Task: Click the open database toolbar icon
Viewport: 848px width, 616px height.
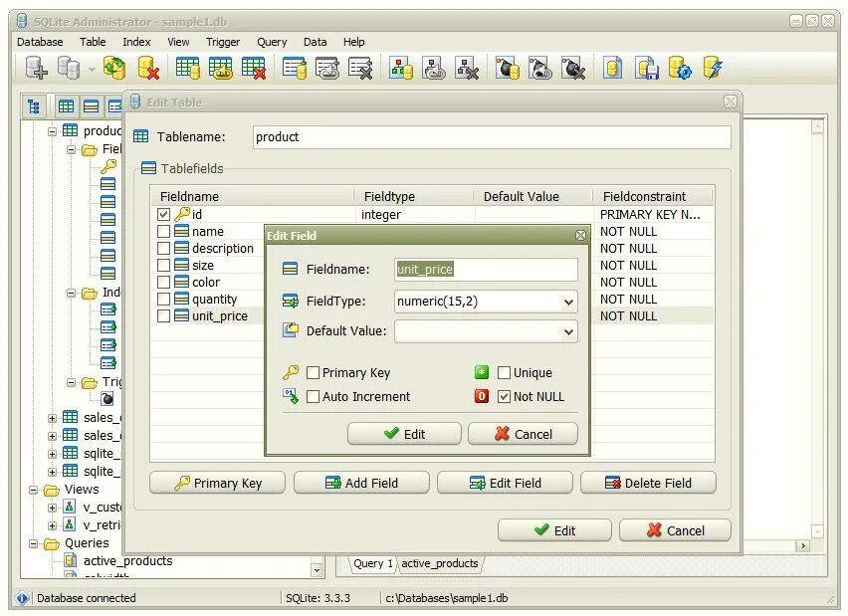Action: [x=69, y=68]
